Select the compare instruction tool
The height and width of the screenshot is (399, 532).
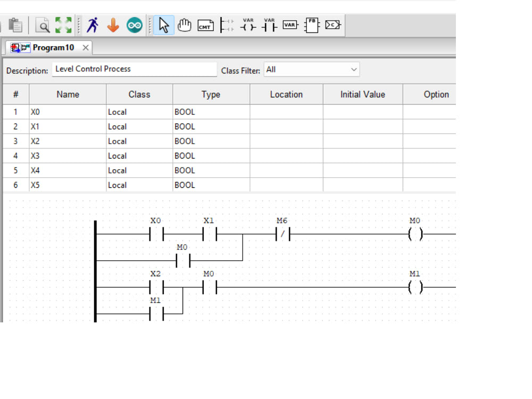[332, 24]
